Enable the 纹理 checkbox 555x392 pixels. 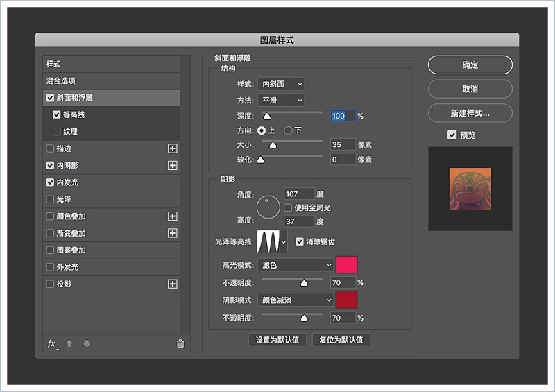point(57,132)
